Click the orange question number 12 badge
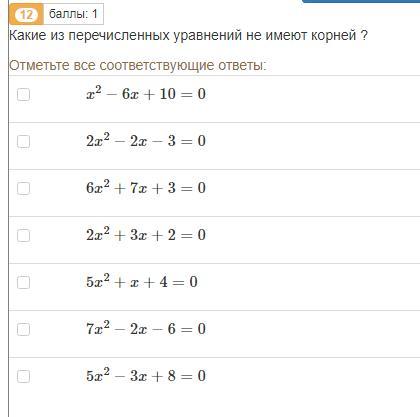420x417 pixels. pyautogui.click(x=26, y=14)
